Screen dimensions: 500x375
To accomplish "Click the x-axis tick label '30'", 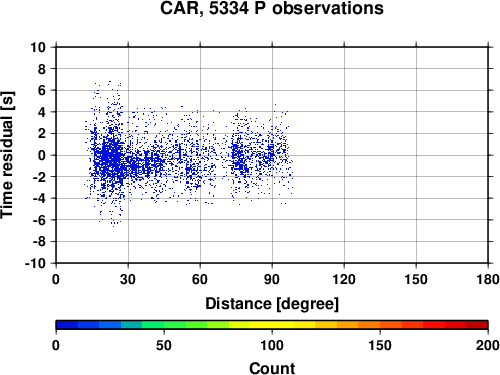I will (x=128, y=279).
